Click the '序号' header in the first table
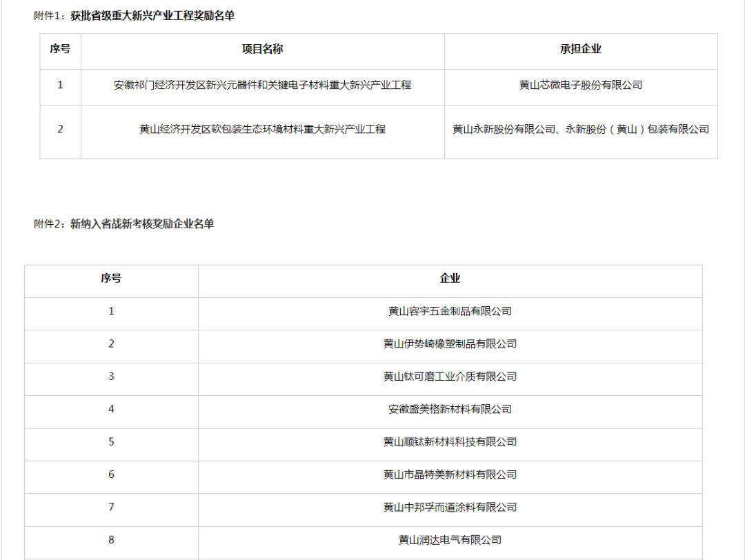The height and width of the screenshot is (560, 745). pos(60,49)
